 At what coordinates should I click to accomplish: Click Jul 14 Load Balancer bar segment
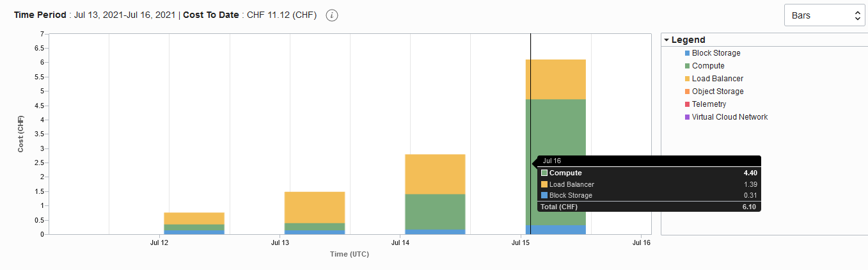[435, 174]
